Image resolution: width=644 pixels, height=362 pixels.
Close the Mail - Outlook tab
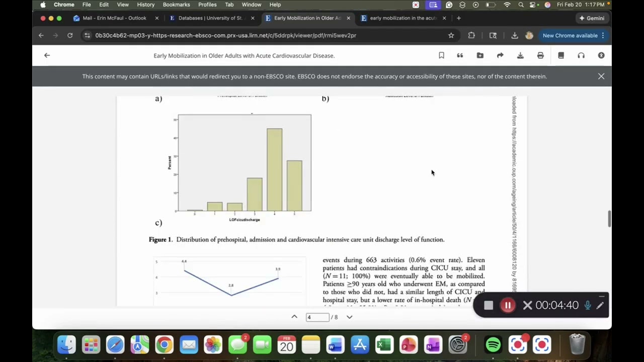(156, 18)
